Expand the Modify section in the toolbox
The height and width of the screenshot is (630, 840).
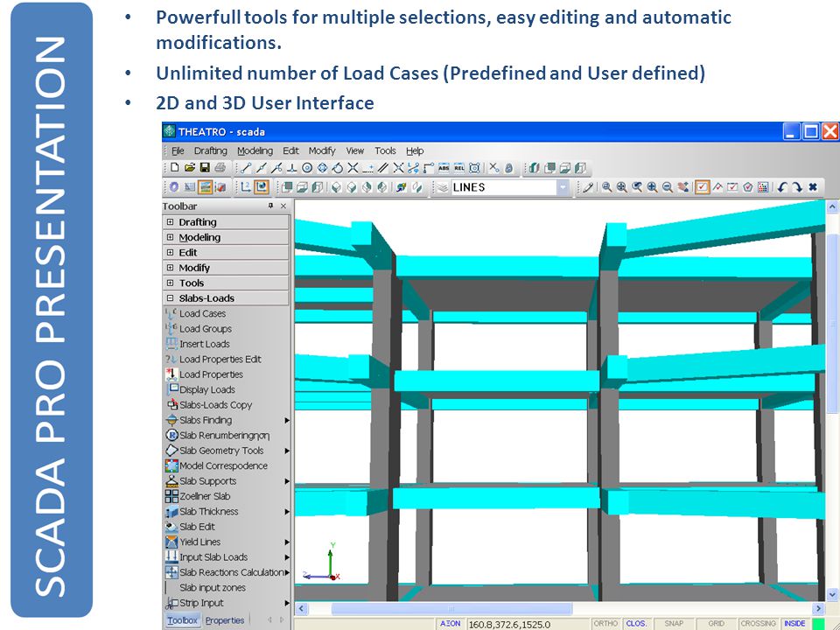(x=171, y=268)
